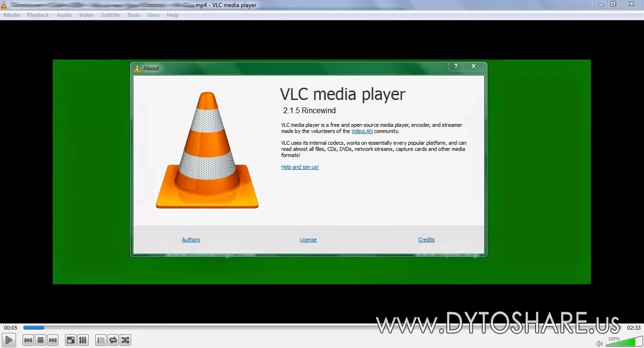Open the Tools menu
644x348 pixels.
click(134, 15)
